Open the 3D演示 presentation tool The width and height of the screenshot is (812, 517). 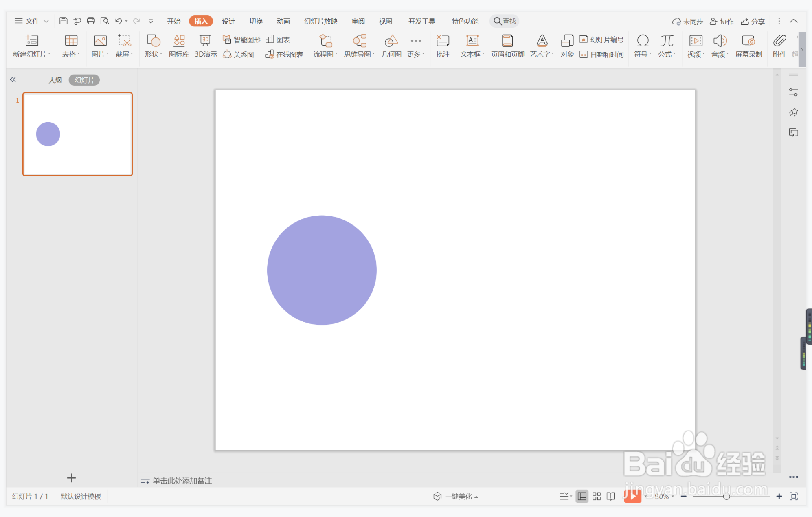[205, 46]
